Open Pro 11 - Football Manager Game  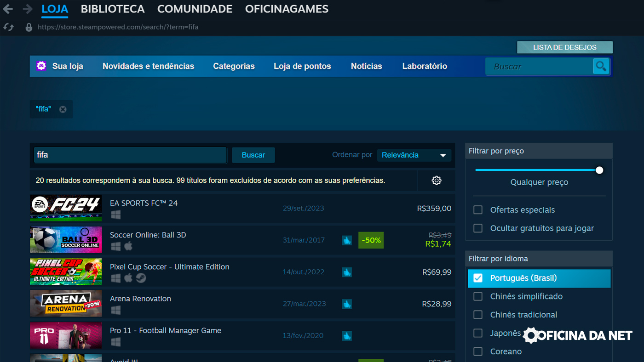click(242, 335)
